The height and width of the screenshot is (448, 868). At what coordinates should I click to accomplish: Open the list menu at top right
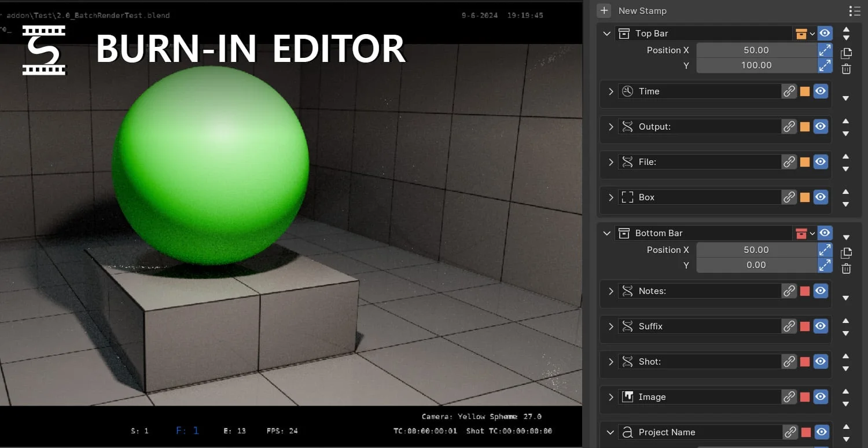(x=854, y=10)
